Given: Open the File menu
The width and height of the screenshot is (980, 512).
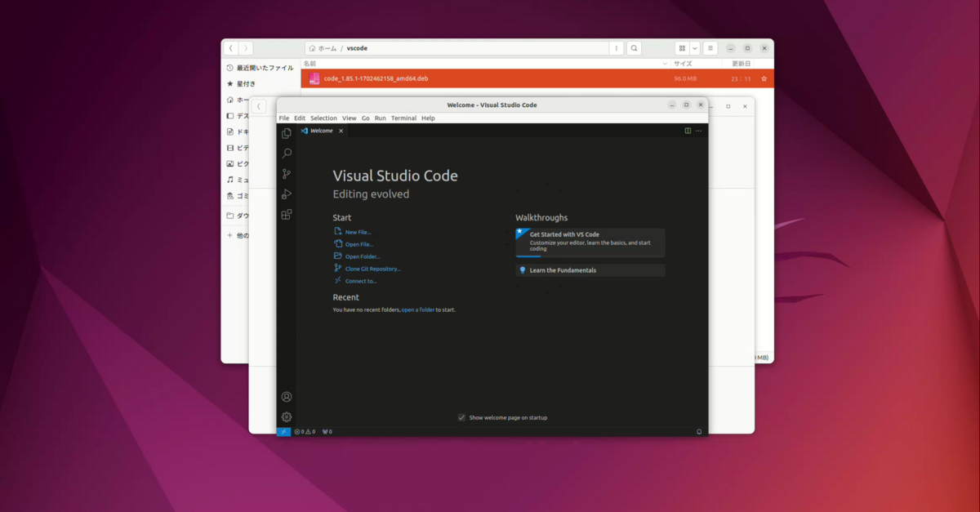Looking at the screenshot, I should click(284, 118).
